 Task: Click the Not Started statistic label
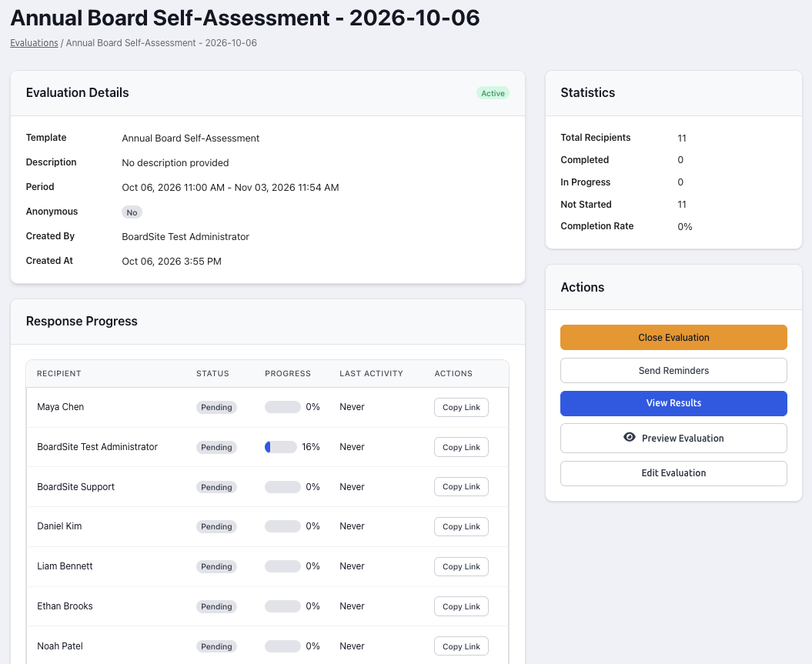(x=586, y=205)
